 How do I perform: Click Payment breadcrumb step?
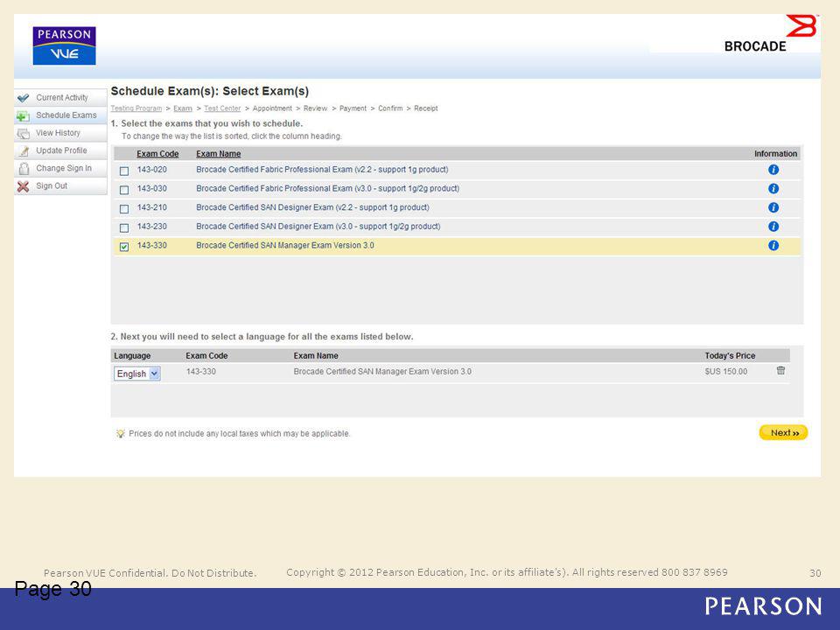(x=353, y=108)
